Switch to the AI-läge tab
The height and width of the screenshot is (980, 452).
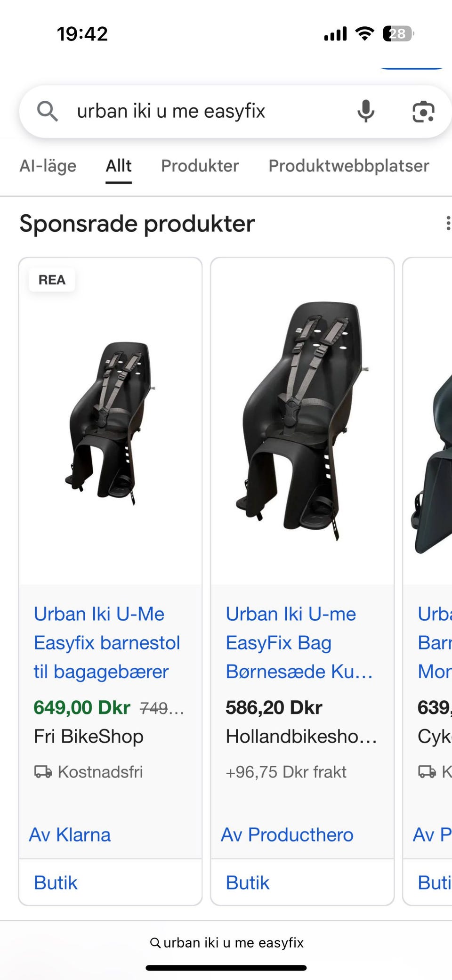[x=48, y=166]
